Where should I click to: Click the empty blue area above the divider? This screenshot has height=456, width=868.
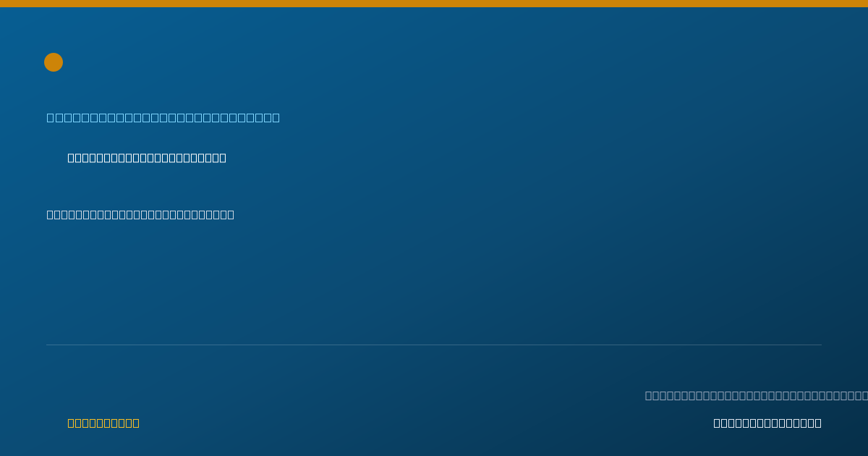click(434, 282)
